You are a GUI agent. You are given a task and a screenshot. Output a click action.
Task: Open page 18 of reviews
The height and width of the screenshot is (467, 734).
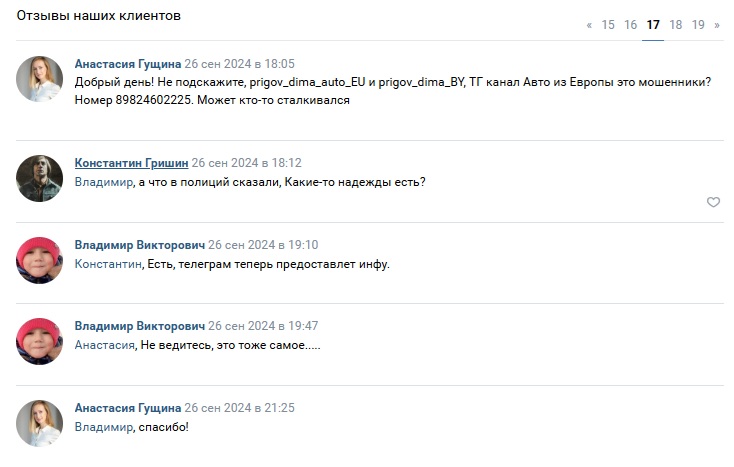(x=676, y=25)
